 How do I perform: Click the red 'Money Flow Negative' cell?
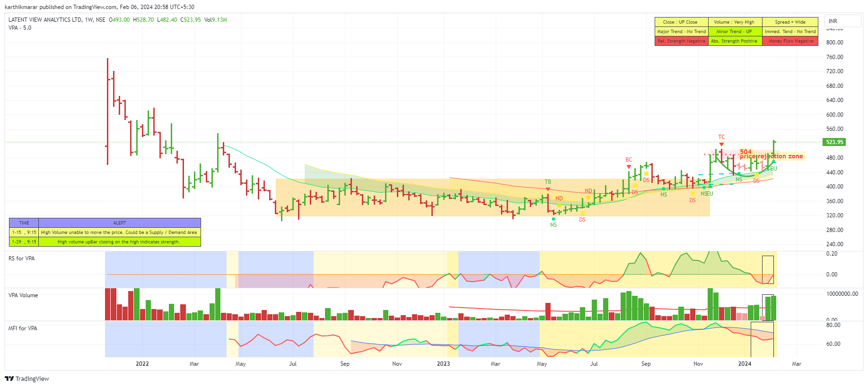(x=790, y=41)
